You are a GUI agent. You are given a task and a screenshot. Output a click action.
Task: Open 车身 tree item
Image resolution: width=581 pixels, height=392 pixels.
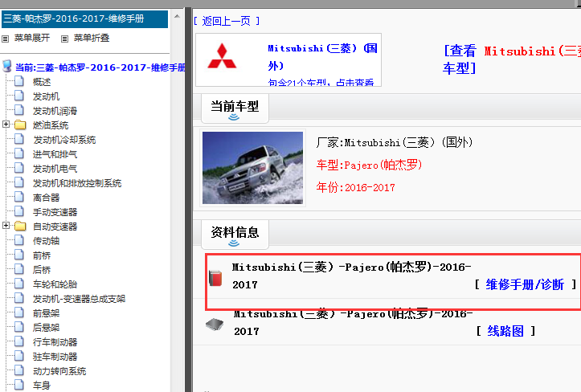42,386
